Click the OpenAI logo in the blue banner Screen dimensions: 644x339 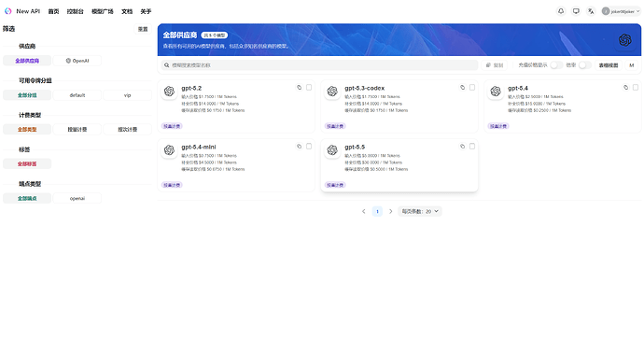[624, 40]
